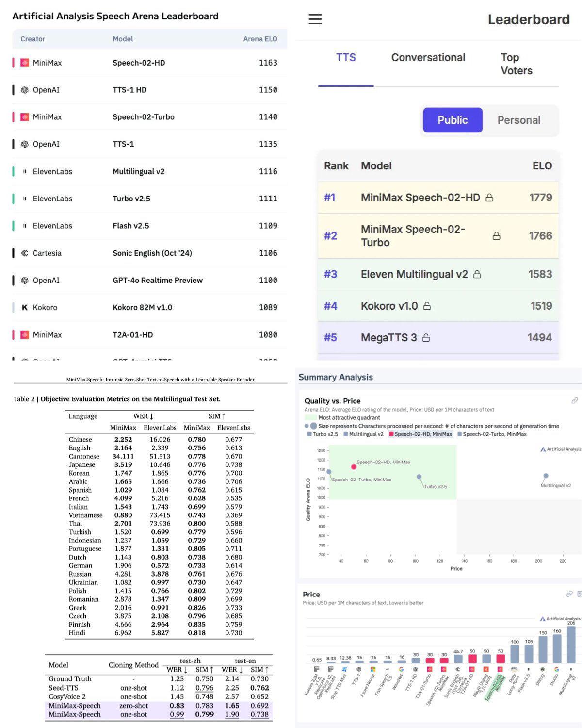Copy link icon of the Price chart
Image resolution: width=582 pixels, height=728 pixels.
pos(569,594)
